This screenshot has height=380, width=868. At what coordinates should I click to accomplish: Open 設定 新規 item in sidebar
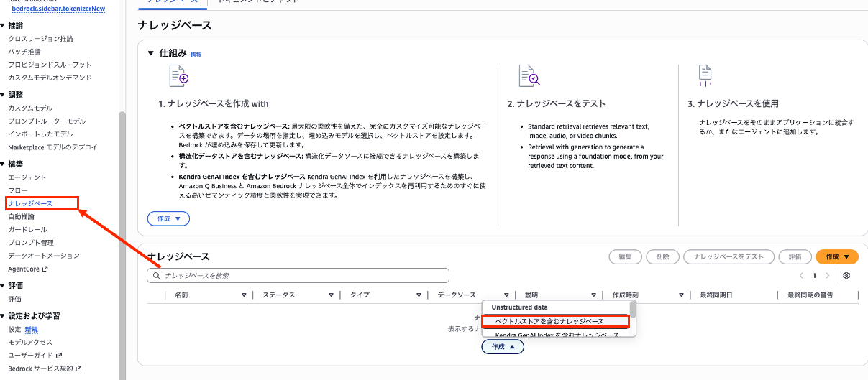pos(23,329)
